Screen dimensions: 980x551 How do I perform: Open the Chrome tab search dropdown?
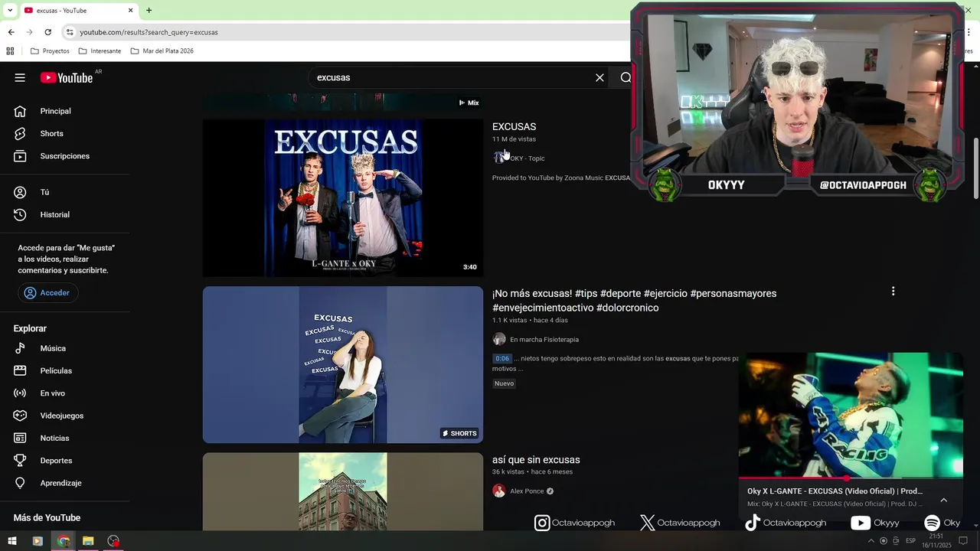point(9,10)
